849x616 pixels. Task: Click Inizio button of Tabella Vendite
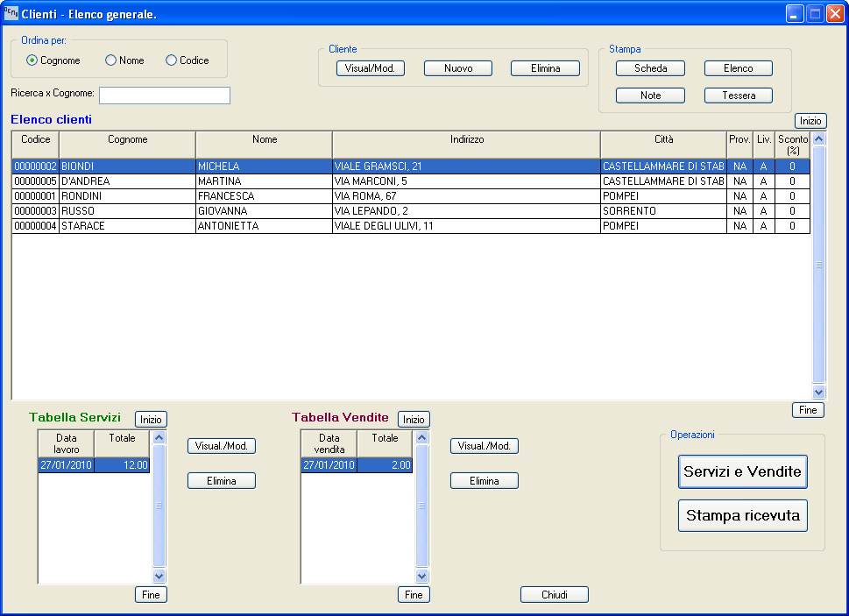tap(414, 420)
